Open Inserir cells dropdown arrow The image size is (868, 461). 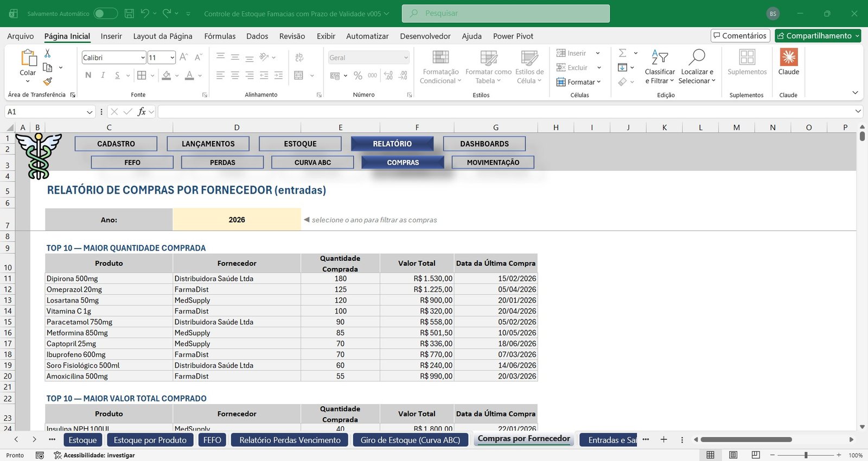598,53
